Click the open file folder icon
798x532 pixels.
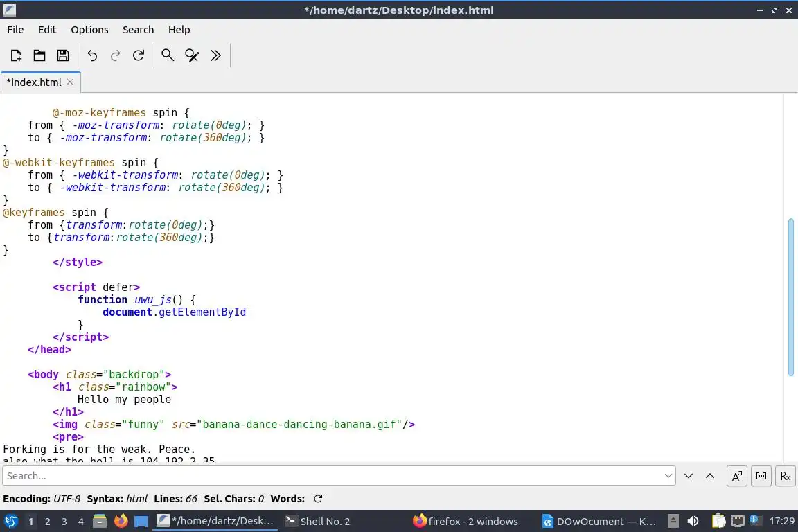click(39, 55)
